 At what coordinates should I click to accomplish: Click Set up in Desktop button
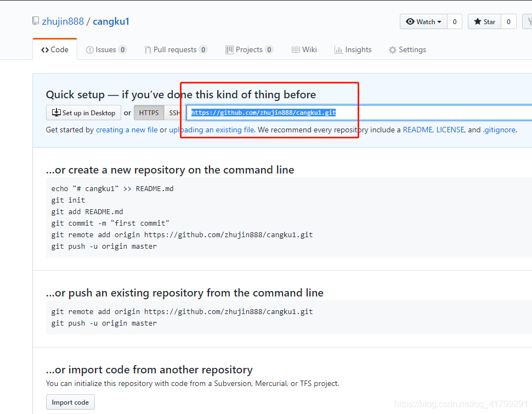pyautogui.click(x=83, y=113)
